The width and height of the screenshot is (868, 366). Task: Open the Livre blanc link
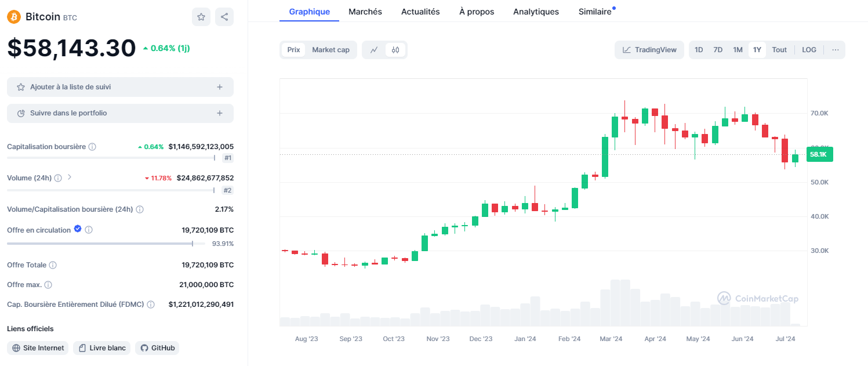tap(101, 347)
